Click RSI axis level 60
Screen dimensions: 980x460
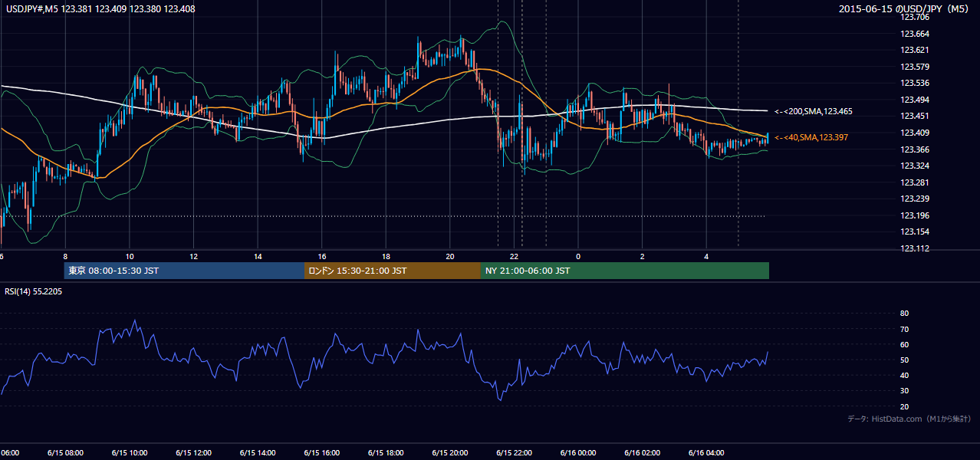coord(904,344)
